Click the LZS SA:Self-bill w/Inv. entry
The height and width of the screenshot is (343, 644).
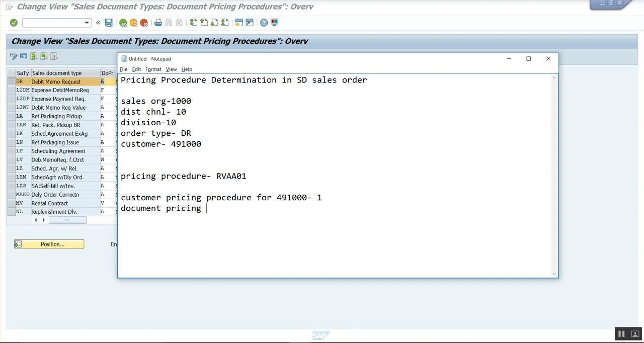[57, 186]
